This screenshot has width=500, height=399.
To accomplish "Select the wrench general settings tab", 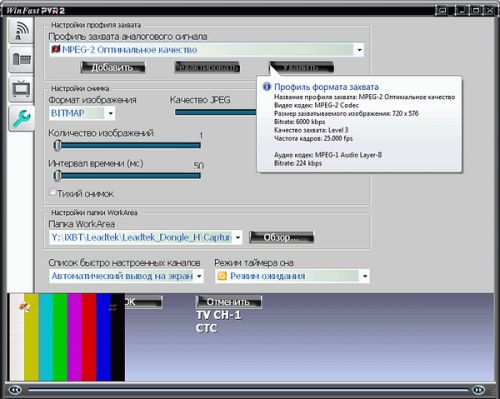I will (x=21, y=118).
